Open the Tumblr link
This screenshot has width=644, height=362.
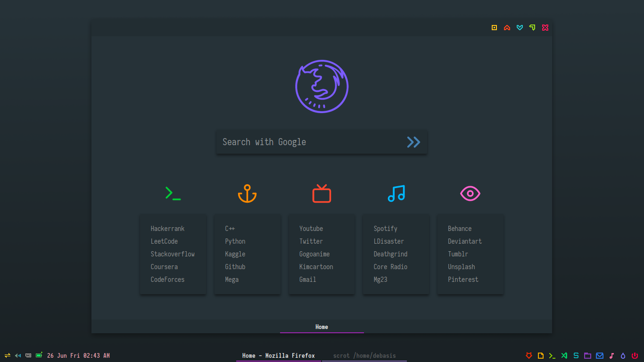point(458,254)
